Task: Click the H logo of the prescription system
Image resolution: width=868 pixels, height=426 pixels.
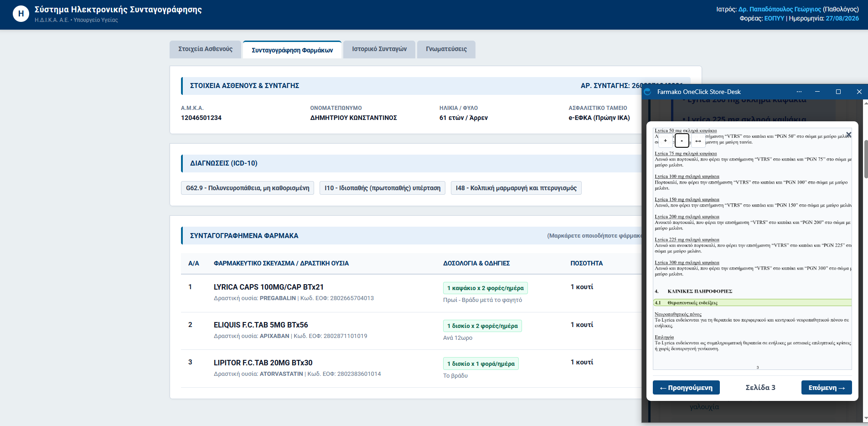Action: pos(21,14)
